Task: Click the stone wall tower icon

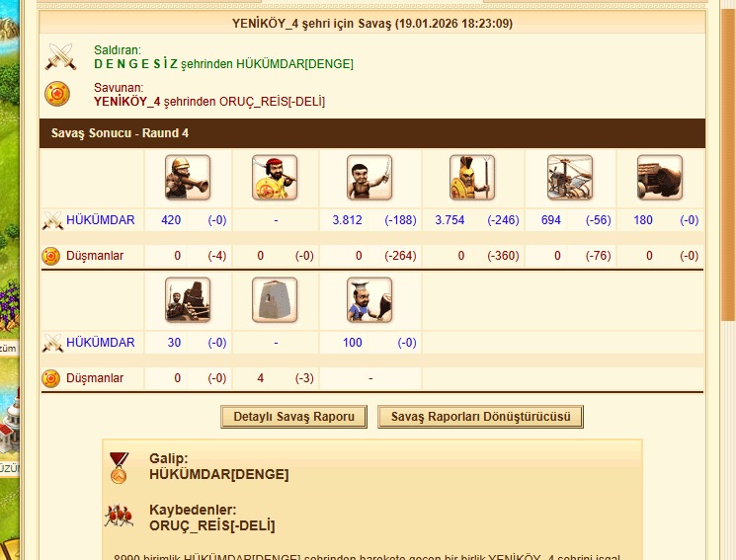Action: (x=275, y=300)
